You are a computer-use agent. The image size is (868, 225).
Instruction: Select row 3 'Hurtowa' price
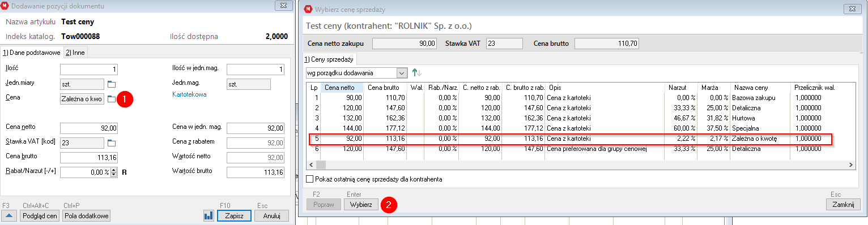tap(580, 118)
